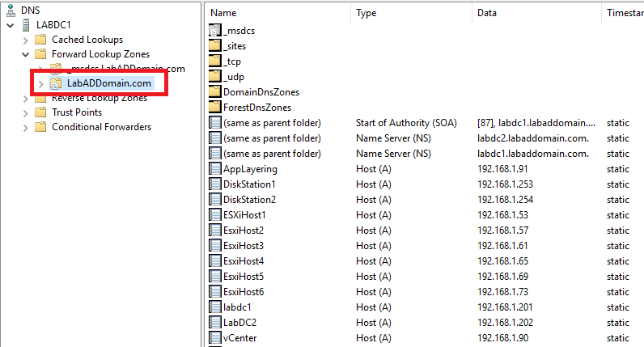Image resolution: width=644 pixels, height=347 pixels.
Task: Collapse the LABDC1 server node
Action: pyautogui.click(x=10, y=25)
